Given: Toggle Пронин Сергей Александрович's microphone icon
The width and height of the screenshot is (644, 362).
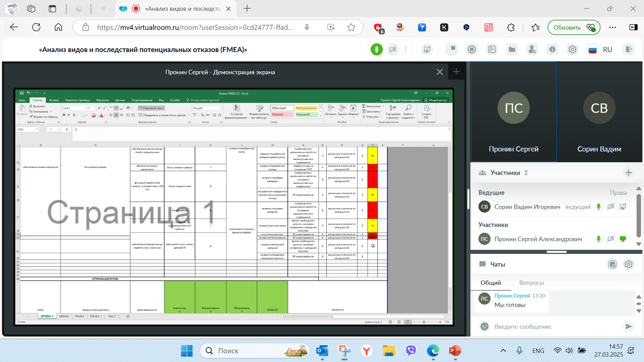Looking at the screenshot, I should (x=599, y=239).
